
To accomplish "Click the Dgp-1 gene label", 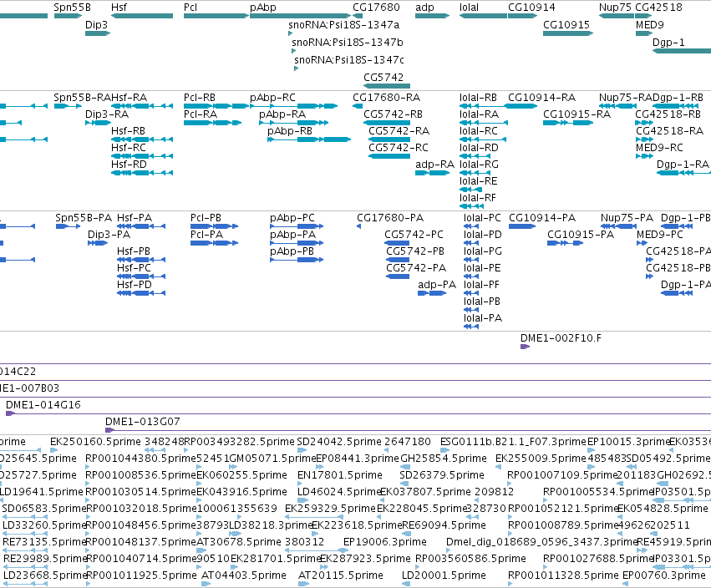I will 668,42.
